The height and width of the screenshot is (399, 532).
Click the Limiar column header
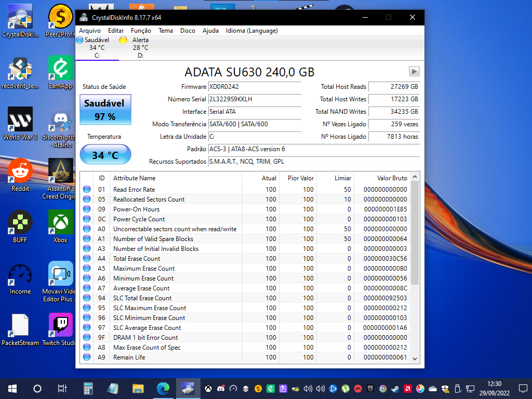point(335,178)
